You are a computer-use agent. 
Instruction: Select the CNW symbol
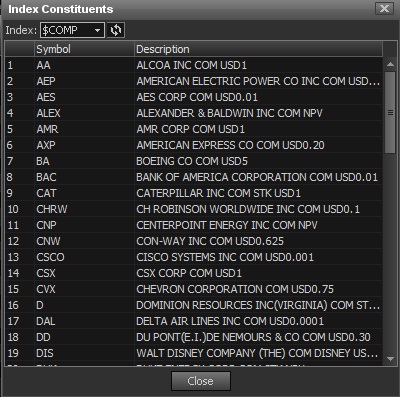tap(48, 241)
